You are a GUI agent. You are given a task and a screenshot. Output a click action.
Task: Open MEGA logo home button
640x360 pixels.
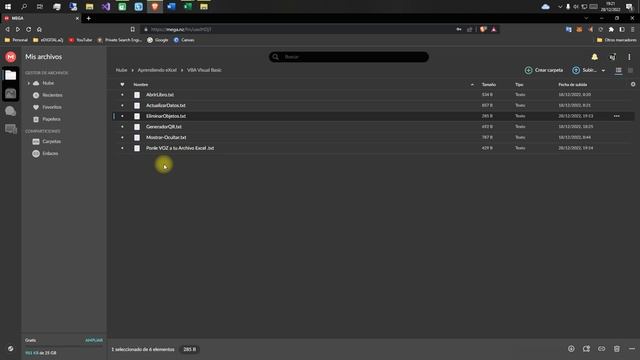pos(11,57)
